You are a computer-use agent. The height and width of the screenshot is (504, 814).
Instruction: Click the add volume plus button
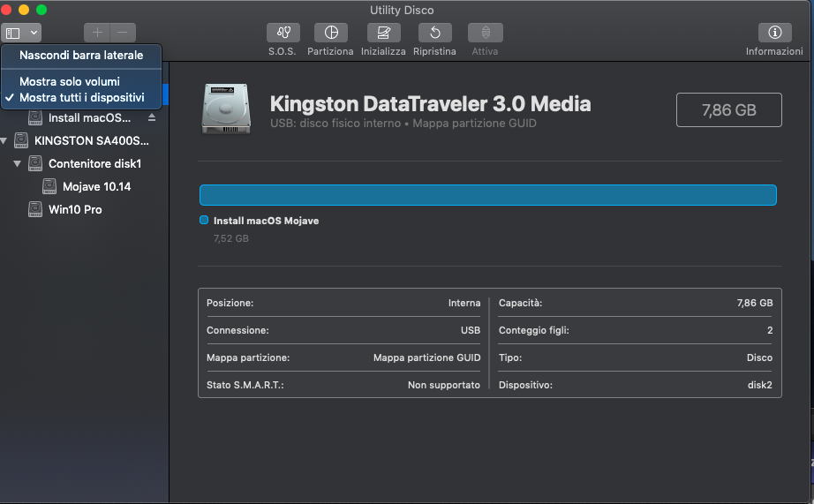coord(97,33)
